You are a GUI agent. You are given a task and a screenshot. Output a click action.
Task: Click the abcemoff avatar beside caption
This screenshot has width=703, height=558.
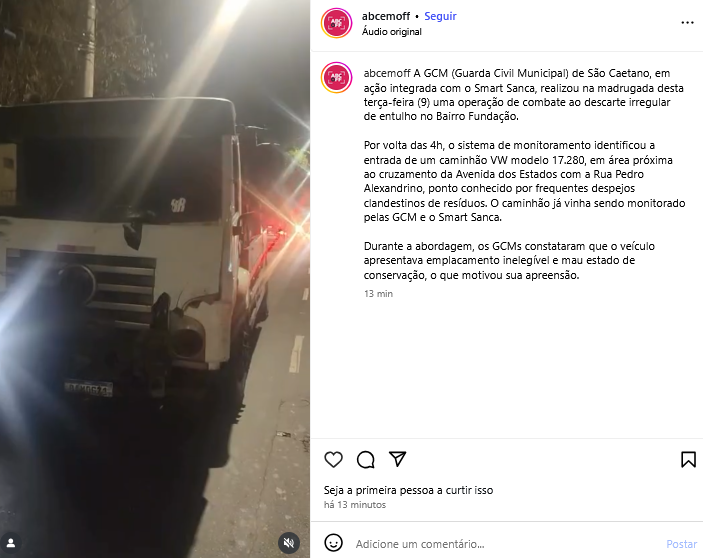coord(336,78)
